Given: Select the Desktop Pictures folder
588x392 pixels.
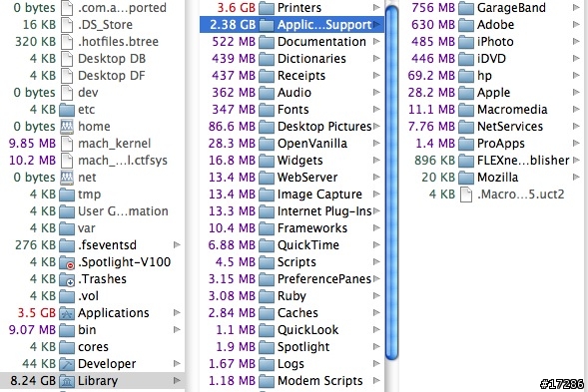Looking at the screenshot, I should click(292, 127).
